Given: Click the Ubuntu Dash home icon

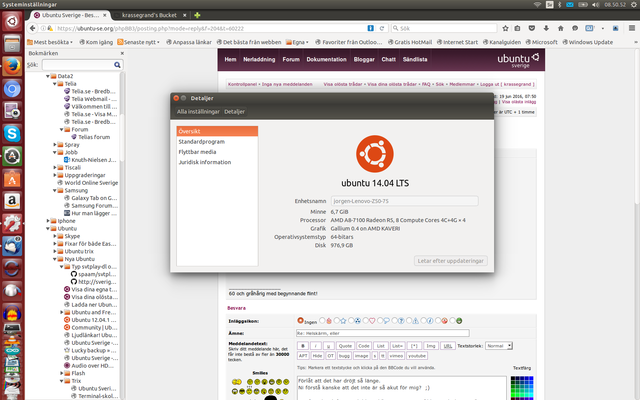Looking at the screenshot, I should tap(12, 21).
